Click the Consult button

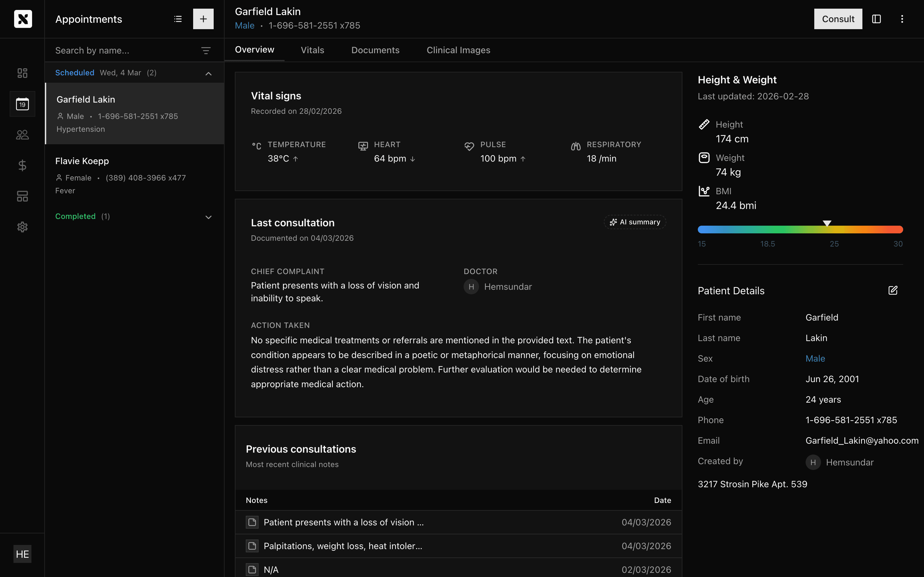(x=838, y=19)
